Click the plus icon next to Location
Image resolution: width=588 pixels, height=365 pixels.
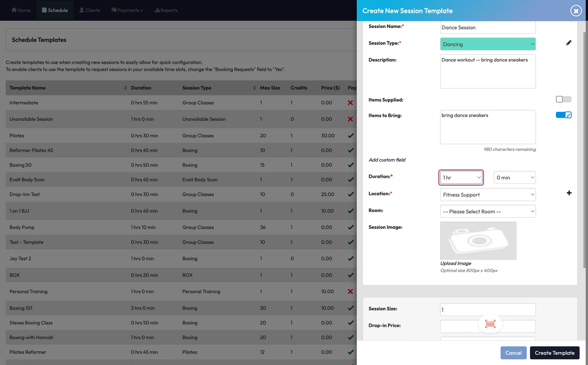569,193
